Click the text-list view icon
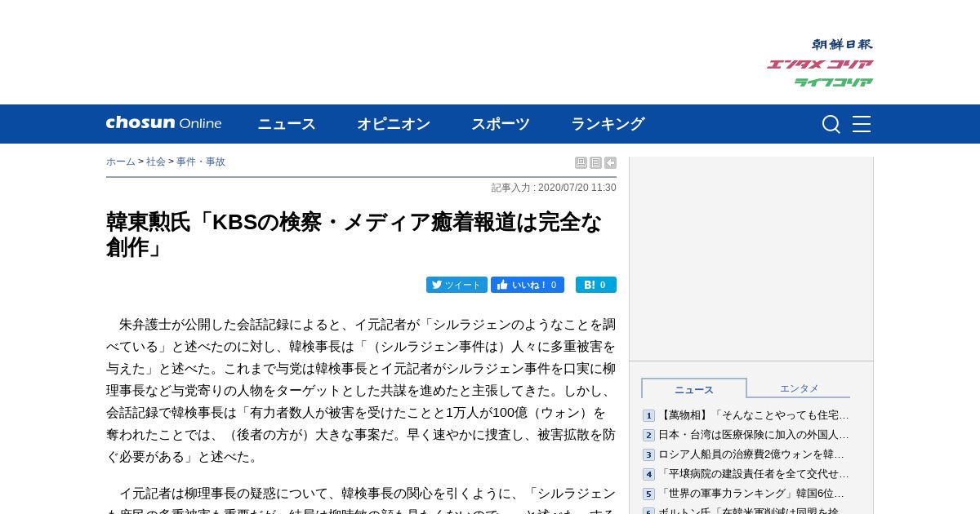Viewport: 980px width, 514px height. 595,162
